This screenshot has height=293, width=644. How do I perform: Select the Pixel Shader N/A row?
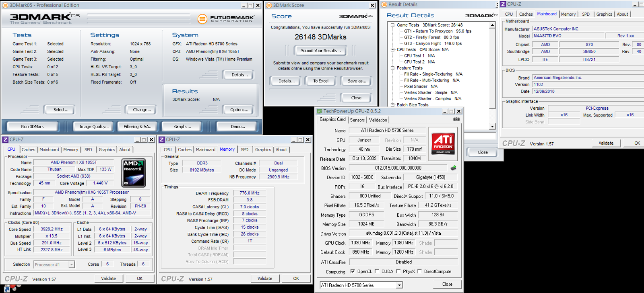point(421,86)
